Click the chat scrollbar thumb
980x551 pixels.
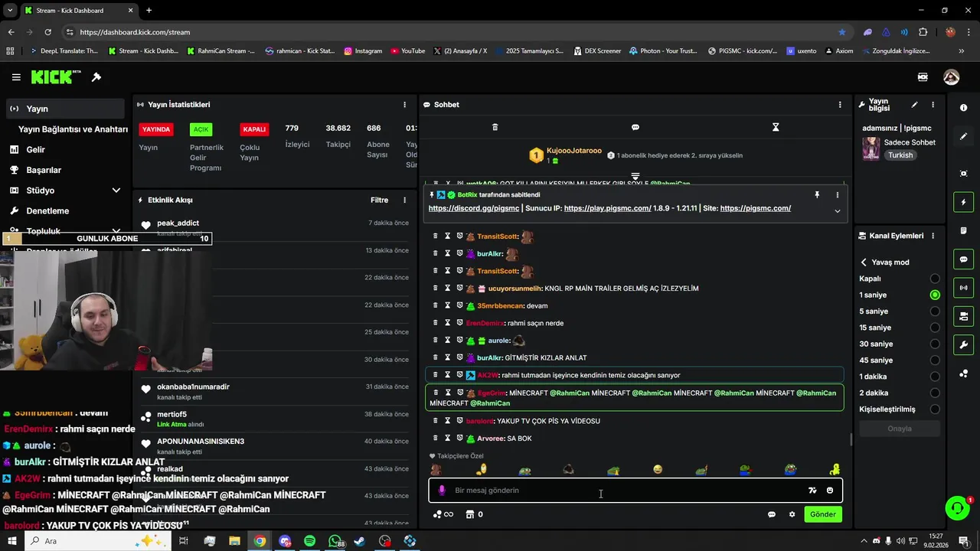[x=851, y=439]
